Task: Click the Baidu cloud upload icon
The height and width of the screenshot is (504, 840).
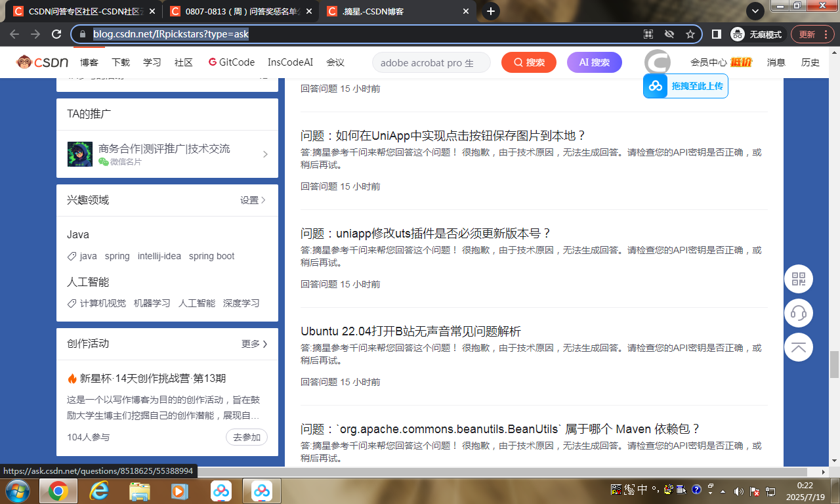Action: (656, 86)
